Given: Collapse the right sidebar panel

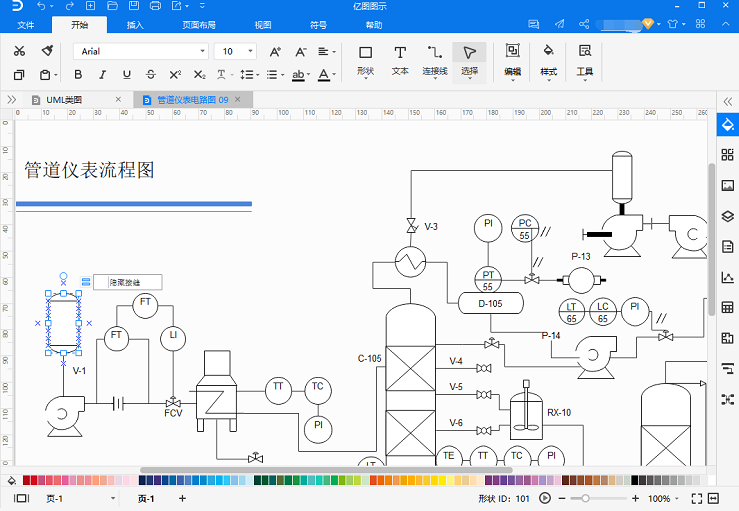Looking at the screenshot, I should (x=728, y=101).
